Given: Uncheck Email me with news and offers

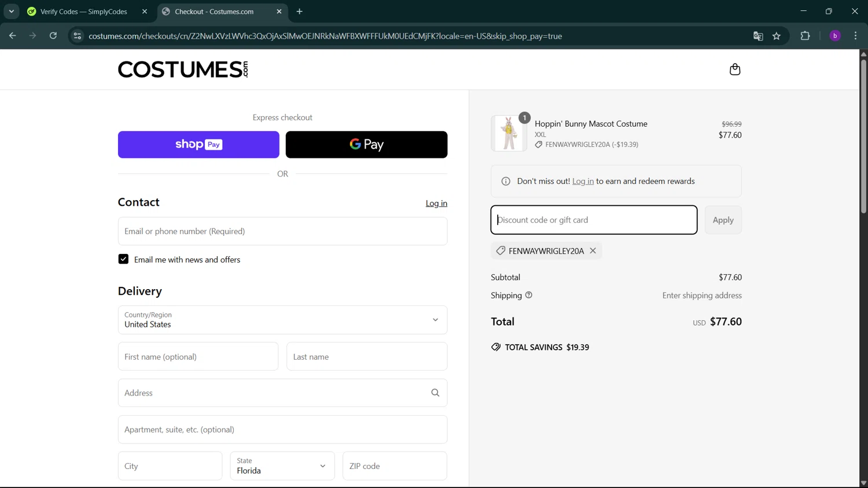Looking at the screenshot, I should coord(123,259).
